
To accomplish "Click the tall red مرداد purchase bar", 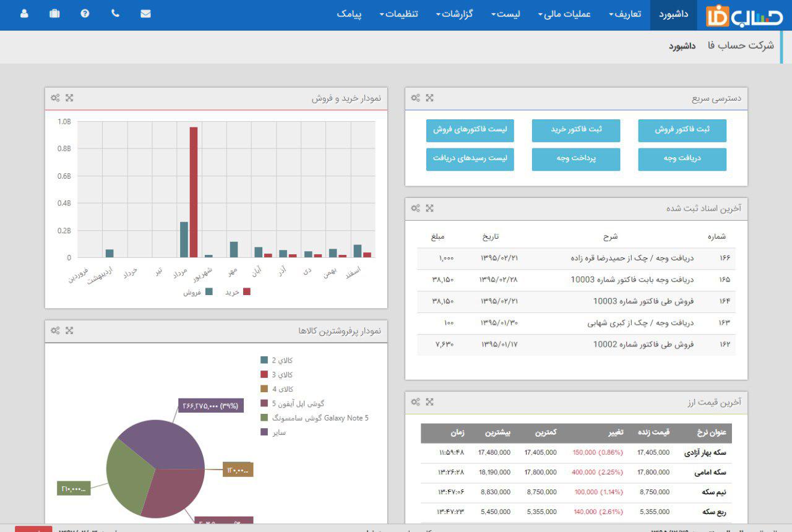I will [194, 192].
